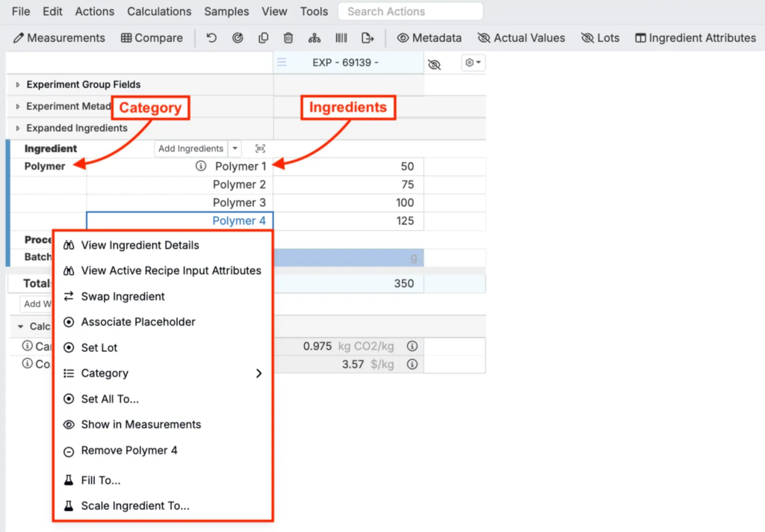Click the undo icon in the toolbar
Viewport: 765px width, 532px height.
pos(211,38)
